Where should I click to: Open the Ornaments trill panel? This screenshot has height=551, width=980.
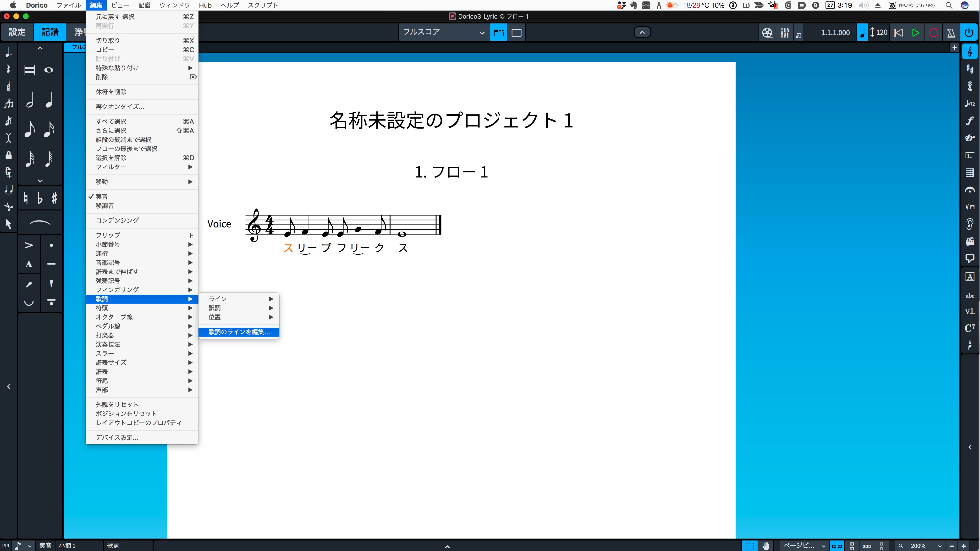(970, 138)
